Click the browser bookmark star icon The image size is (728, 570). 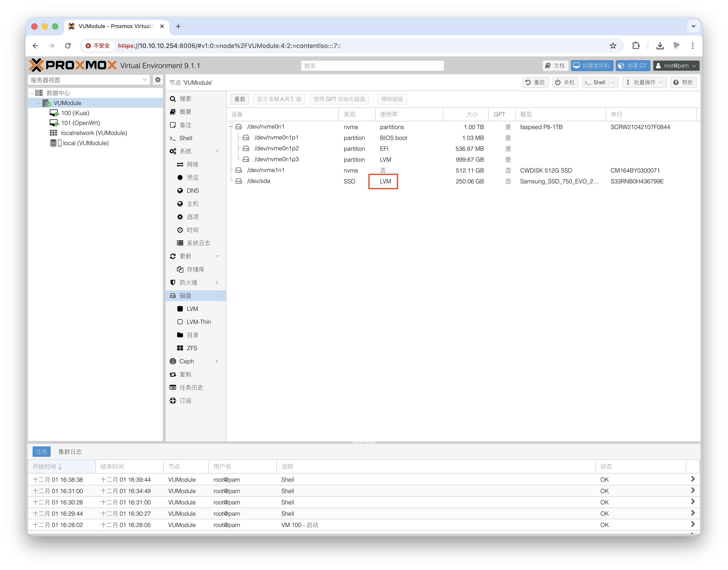point(613,46)
